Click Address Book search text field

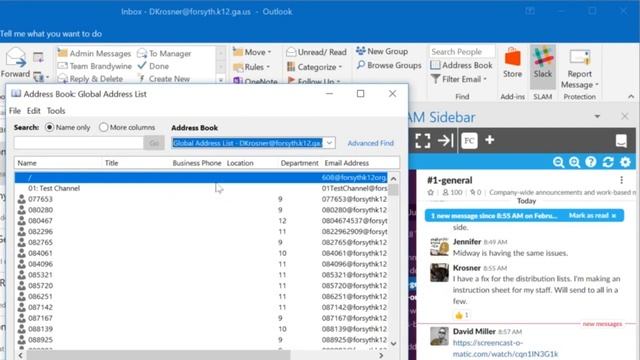[79, 143]
